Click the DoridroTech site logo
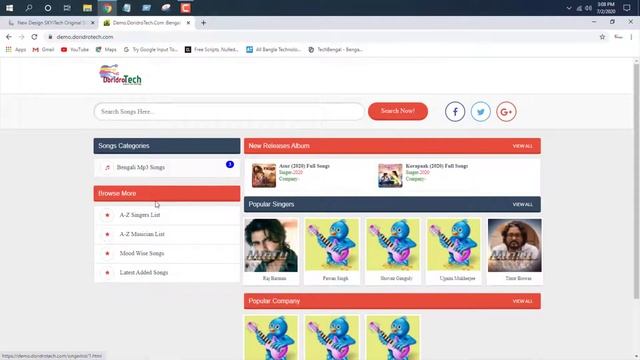640x360 pixels. click(x=120, y=75)
